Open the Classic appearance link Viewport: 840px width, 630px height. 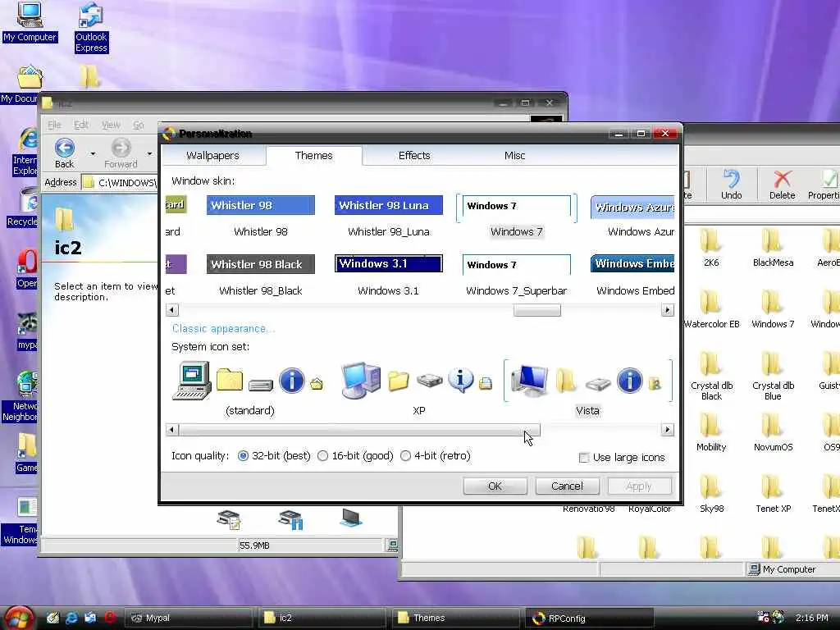click(223, 328)
